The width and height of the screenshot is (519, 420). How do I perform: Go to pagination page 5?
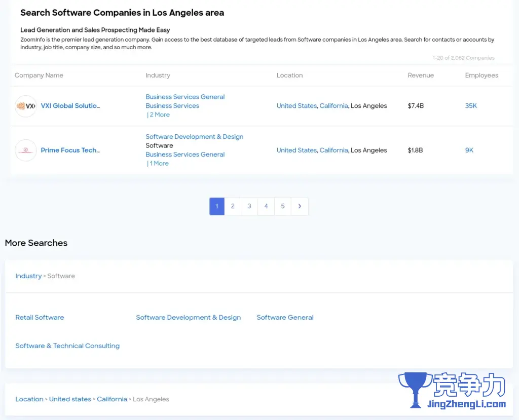(283, 206)
